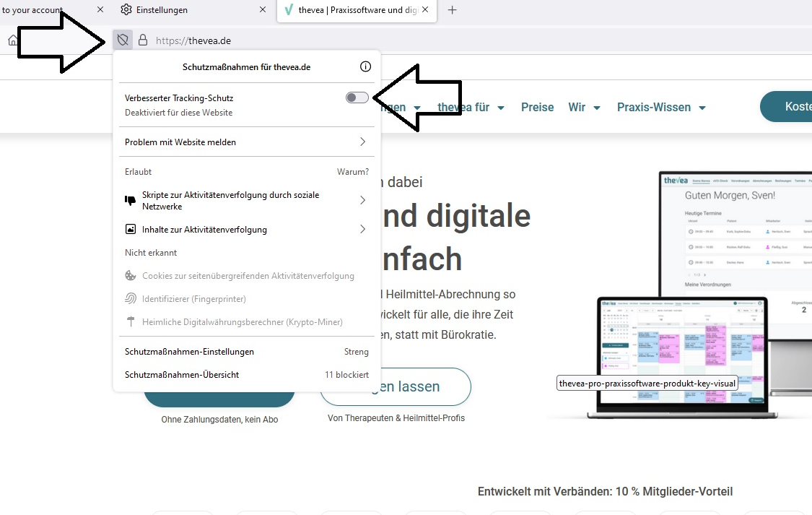
Task: Click the 'Warum?' link
Action: coord(353,171)
